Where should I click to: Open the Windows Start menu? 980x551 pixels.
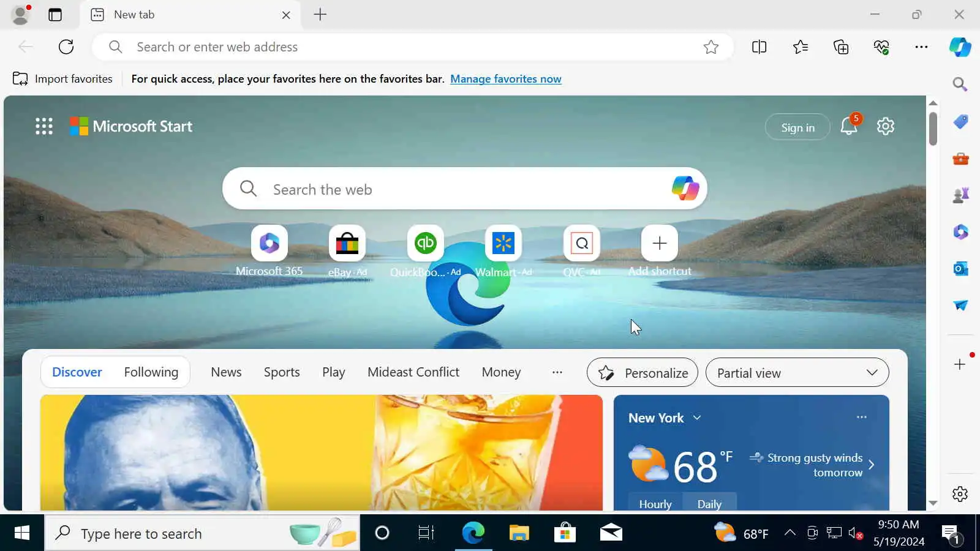coord(21,533)
